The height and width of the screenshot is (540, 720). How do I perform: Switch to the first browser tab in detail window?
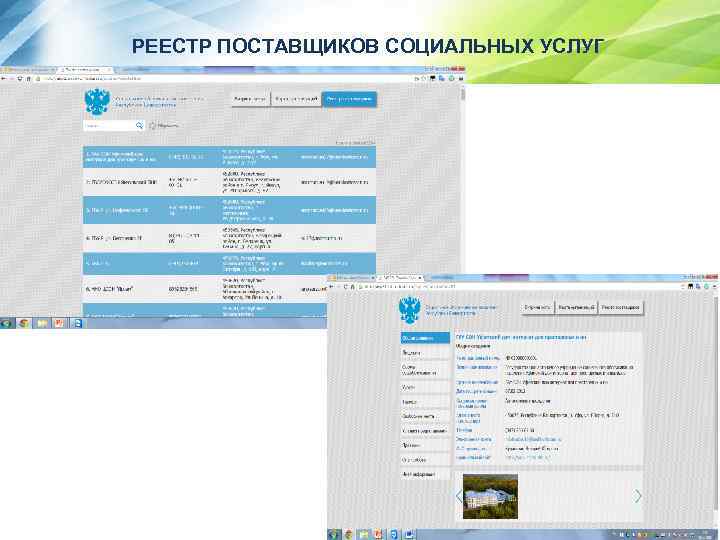click(350, 278)
